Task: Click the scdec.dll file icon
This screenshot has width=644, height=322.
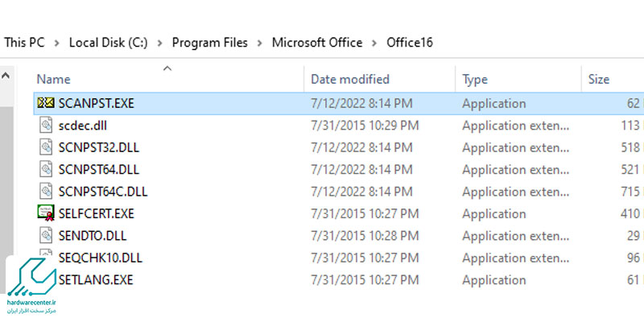Action: tap(46, 126)
